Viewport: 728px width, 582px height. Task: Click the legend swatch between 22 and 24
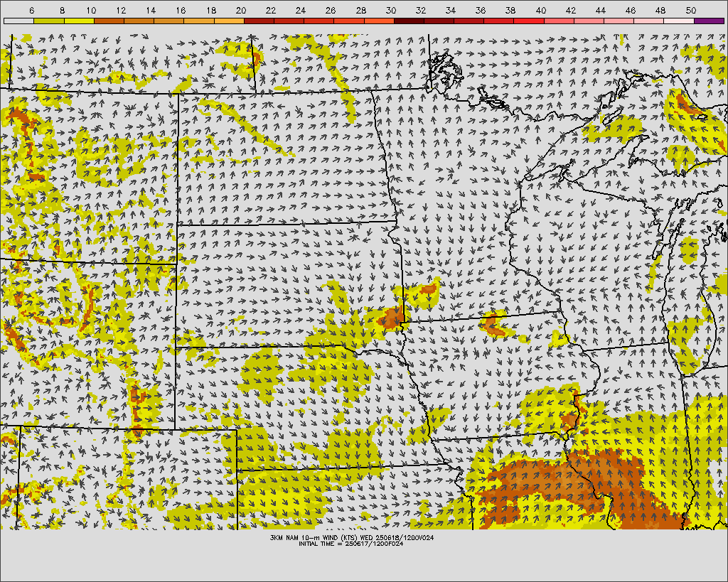(289, 21)
